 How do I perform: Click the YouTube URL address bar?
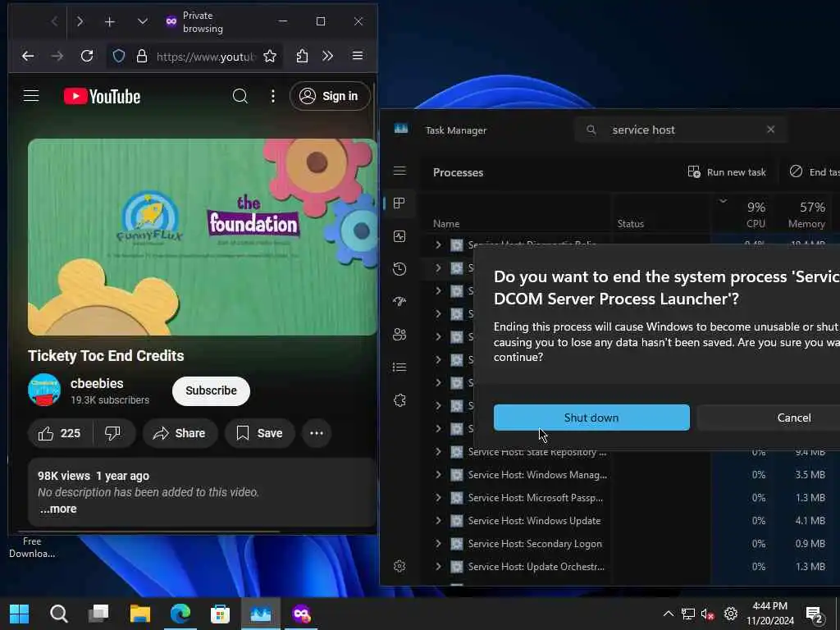pos(206,57)
